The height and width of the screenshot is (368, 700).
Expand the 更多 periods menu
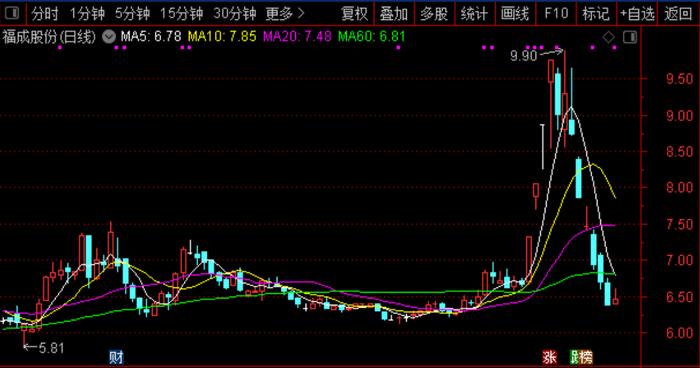tap(285, 14)
